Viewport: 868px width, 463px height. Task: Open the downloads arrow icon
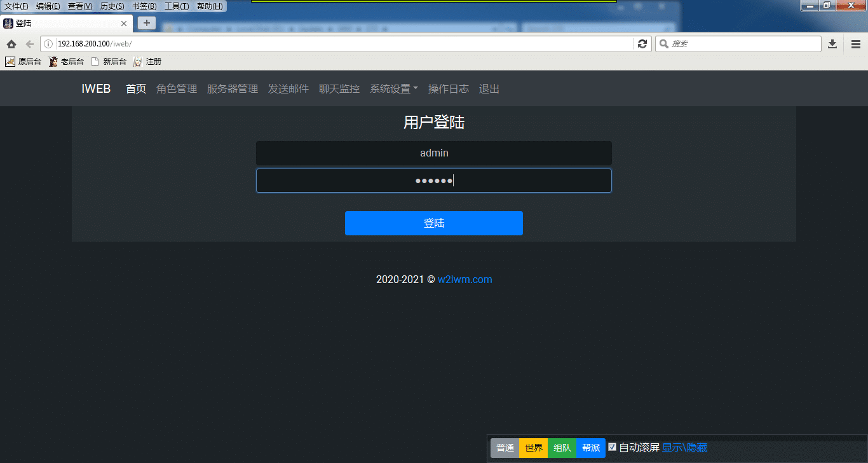(832, 44)
